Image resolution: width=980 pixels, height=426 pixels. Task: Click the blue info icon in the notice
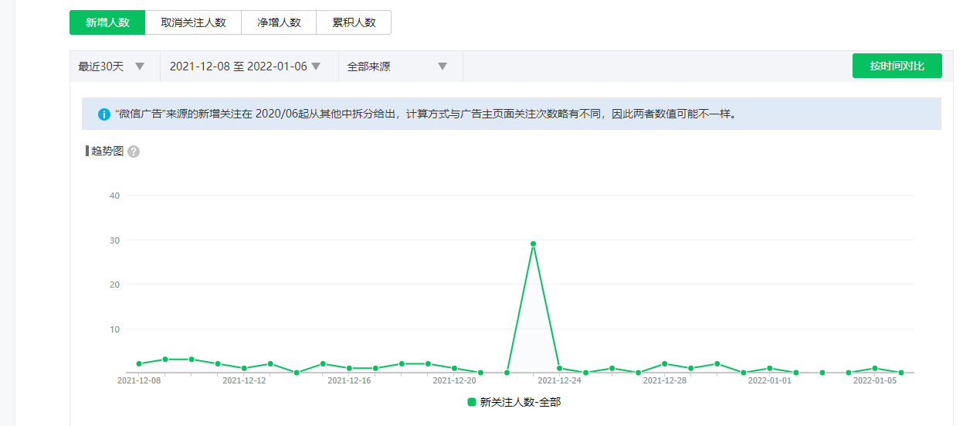[x=104, y=114]
